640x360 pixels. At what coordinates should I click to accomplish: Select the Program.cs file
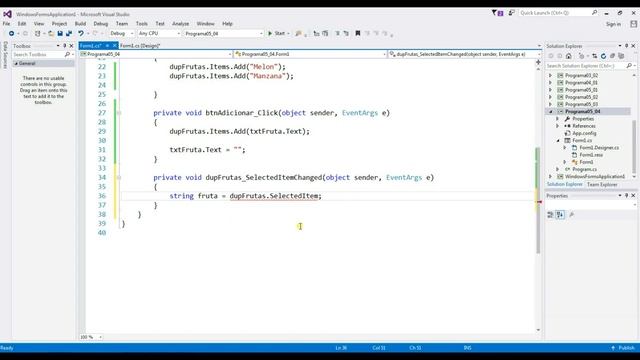tap(584, 169)
